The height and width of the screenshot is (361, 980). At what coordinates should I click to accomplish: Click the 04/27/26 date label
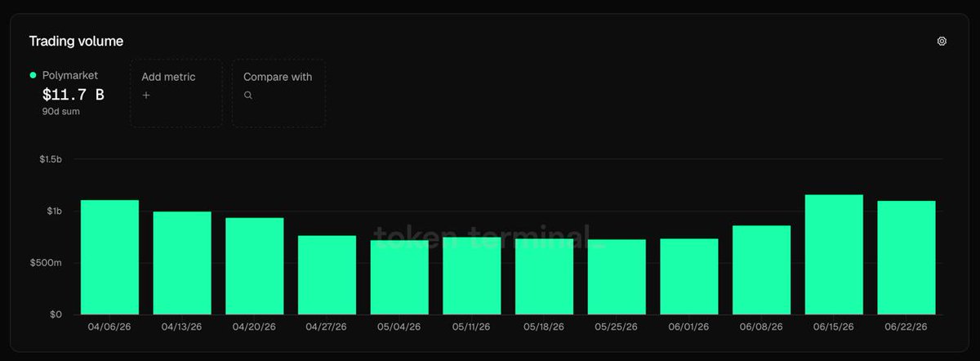coord(327,327)
